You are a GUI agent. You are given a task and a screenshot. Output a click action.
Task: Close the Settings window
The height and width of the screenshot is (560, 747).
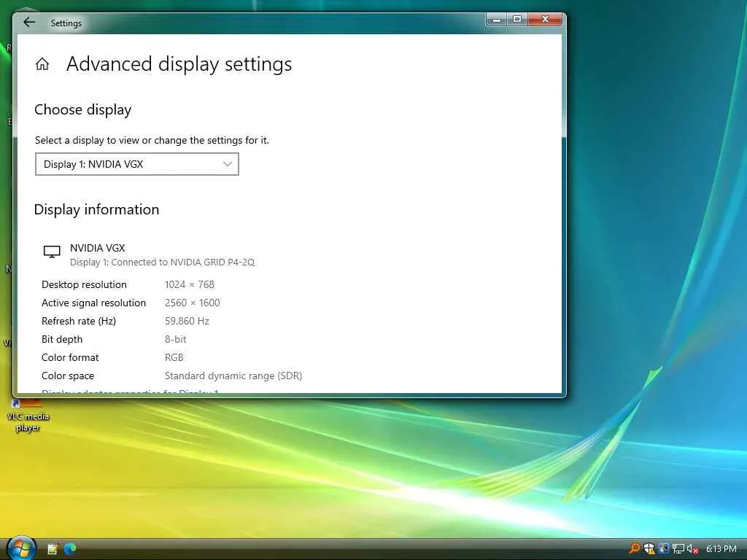pos(545,20)
